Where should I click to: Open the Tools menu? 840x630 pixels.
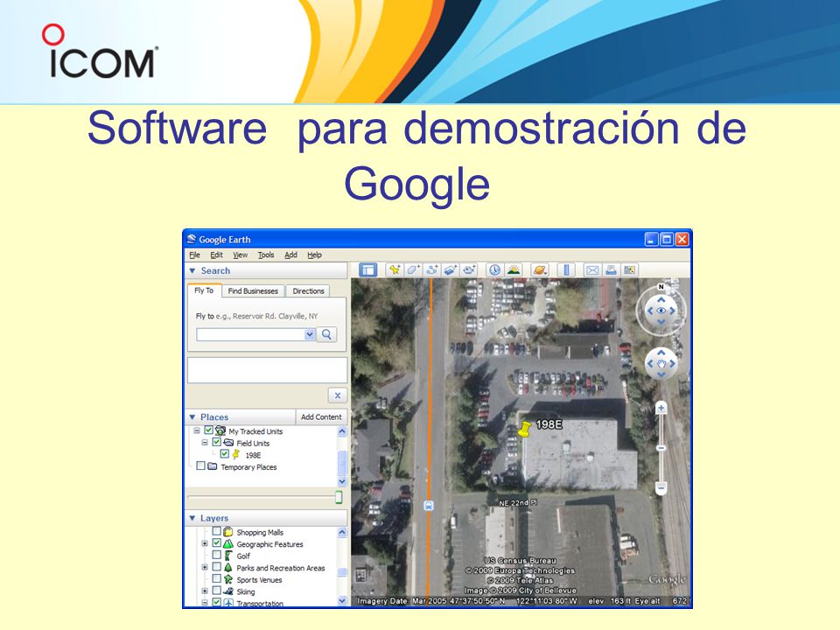[x=266, y=255]
